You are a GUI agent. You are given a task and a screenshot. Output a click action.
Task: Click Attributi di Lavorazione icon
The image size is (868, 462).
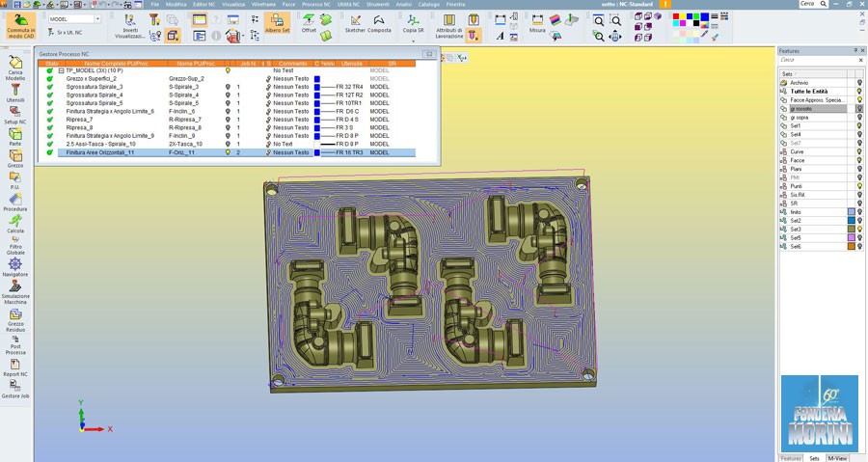448,27
